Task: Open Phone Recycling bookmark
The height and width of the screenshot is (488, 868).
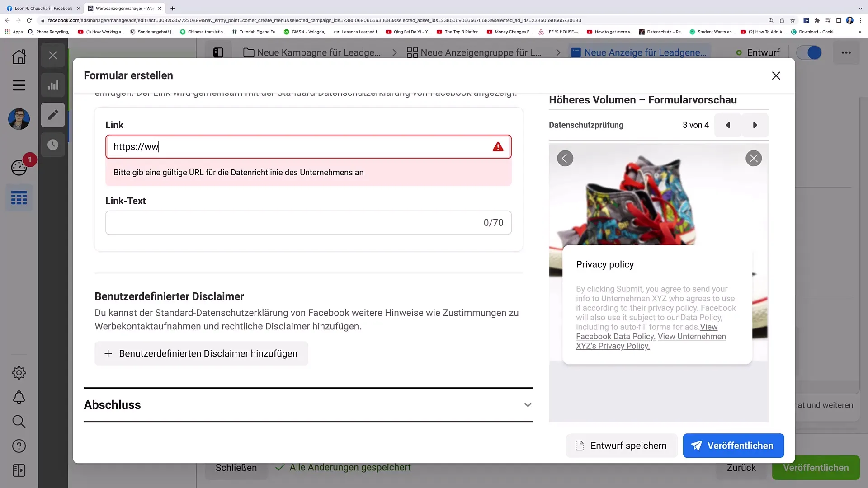Action: [50, 32]
